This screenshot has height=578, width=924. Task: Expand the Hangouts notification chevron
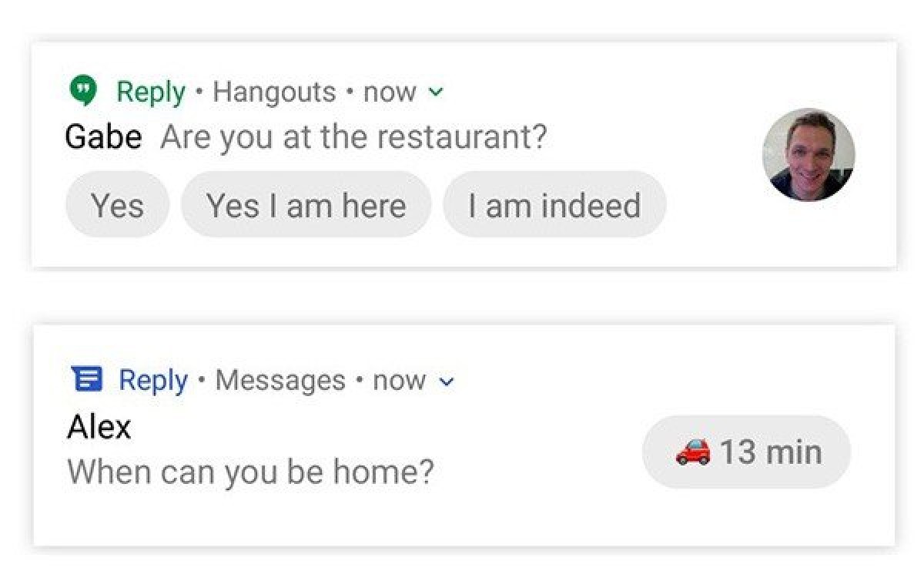point(436,93)
